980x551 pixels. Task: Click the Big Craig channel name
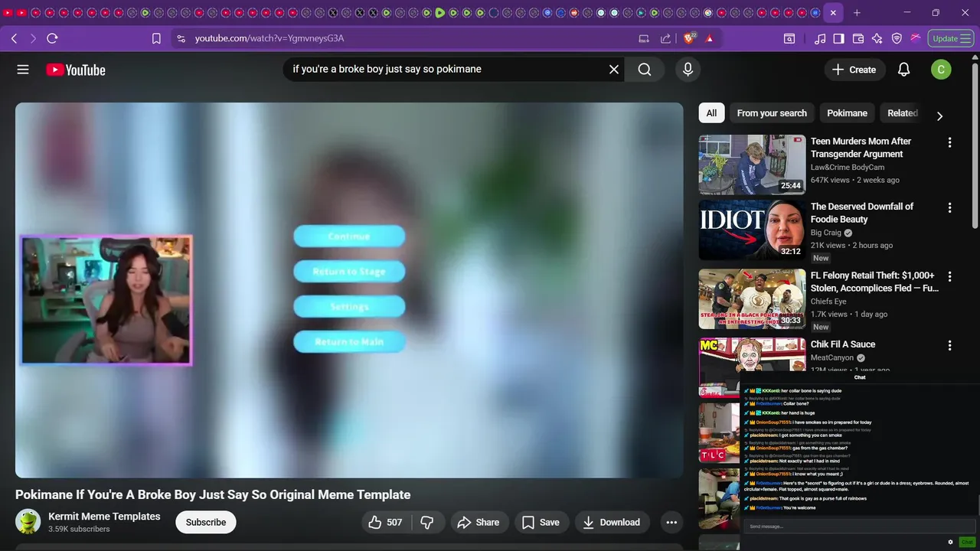coord(826,233)
